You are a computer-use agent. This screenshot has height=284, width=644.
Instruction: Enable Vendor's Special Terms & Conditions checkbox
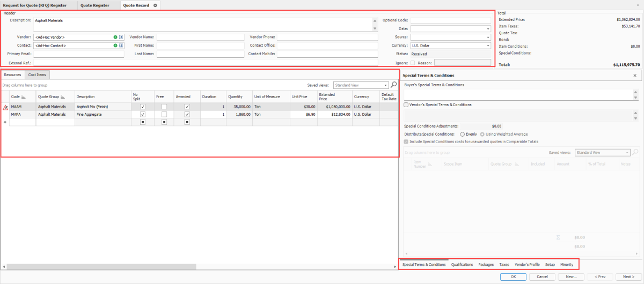click(x=406, y=104)
